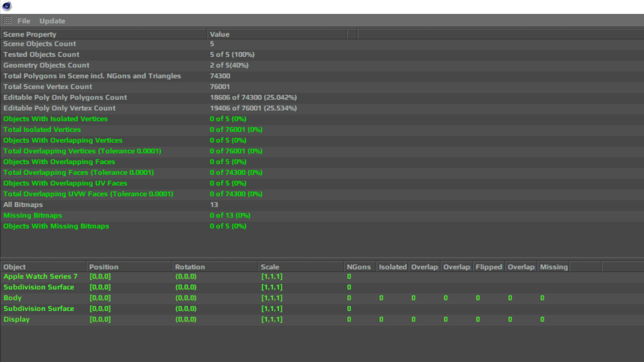Click the Value column header
644x362 pixels.
[x=220, y=34]
